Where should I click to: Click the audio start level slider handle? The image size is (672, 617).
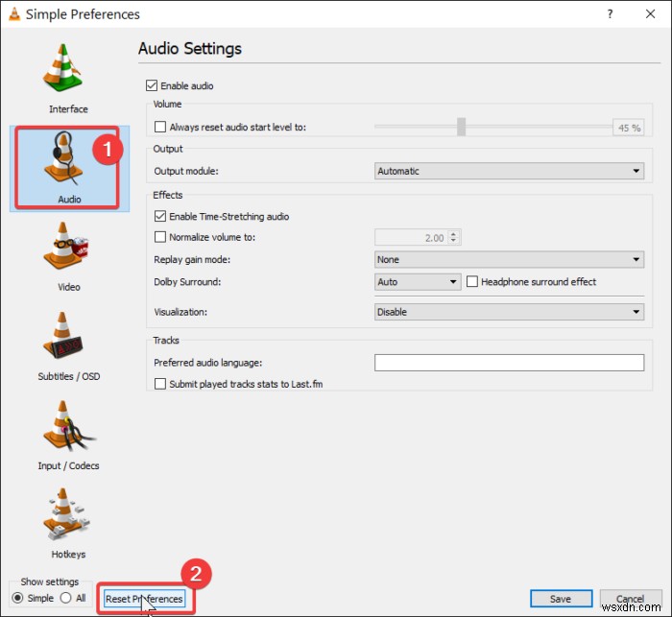pyautogui.click(x=461, y=127)
